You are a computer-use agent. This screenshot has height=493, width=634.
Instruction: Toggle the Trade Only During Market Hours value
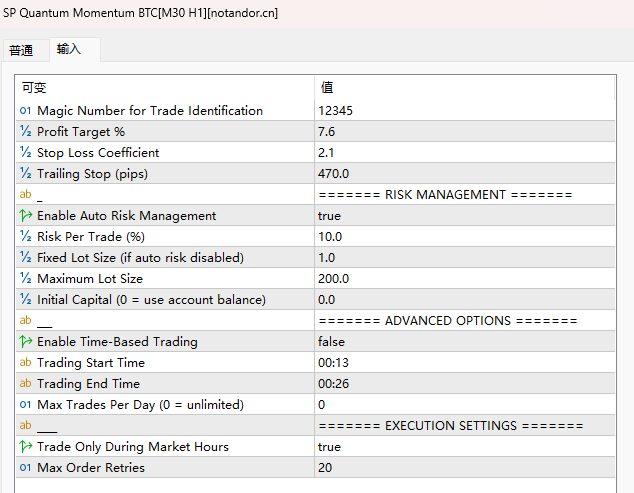point(465,446)
